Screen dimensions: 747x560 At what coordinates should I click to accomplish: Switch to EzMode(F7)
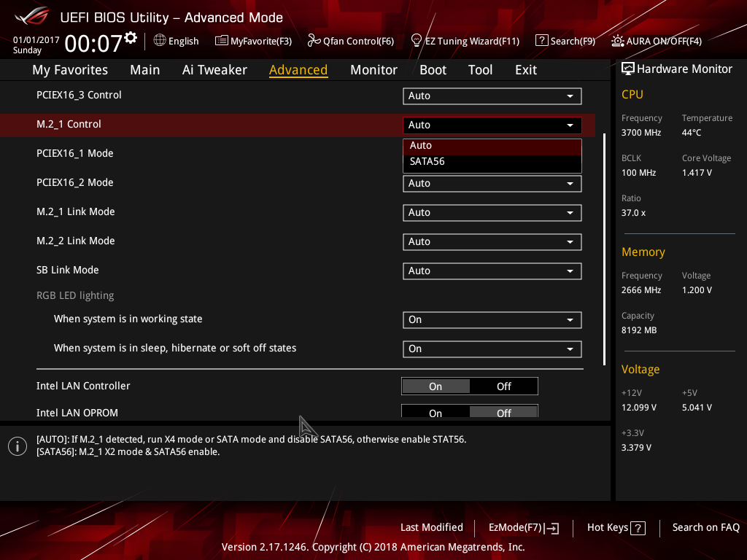[x=524, y=528]
